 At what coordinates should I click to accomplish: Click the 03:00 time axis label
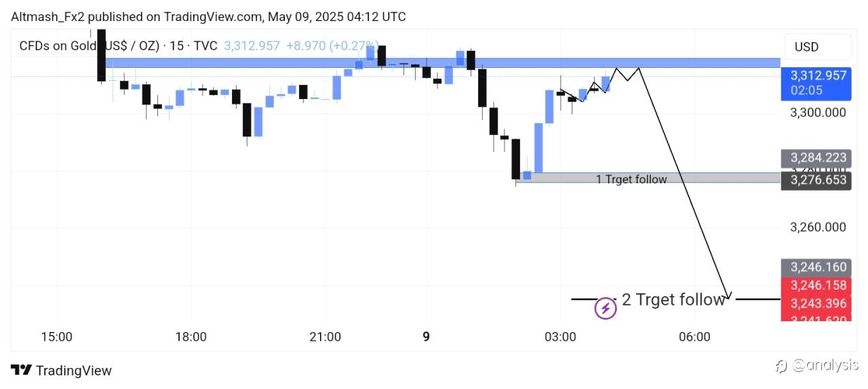[560, 337]
